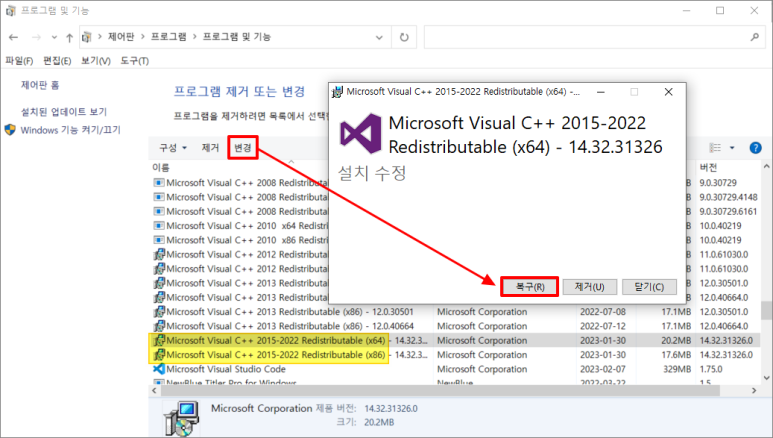Open the 편집(E) menu

click(x=57, y=61)
